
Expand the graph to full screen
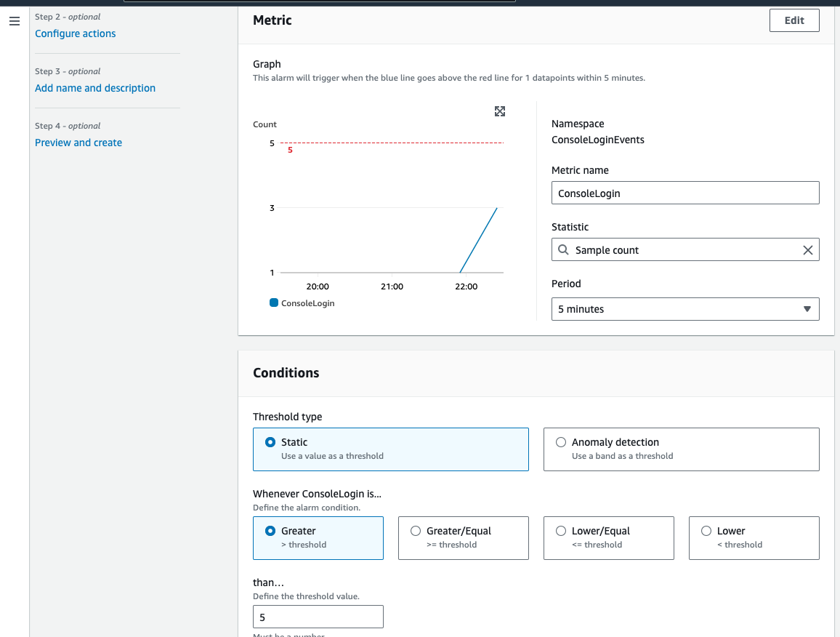pos(500,111)
